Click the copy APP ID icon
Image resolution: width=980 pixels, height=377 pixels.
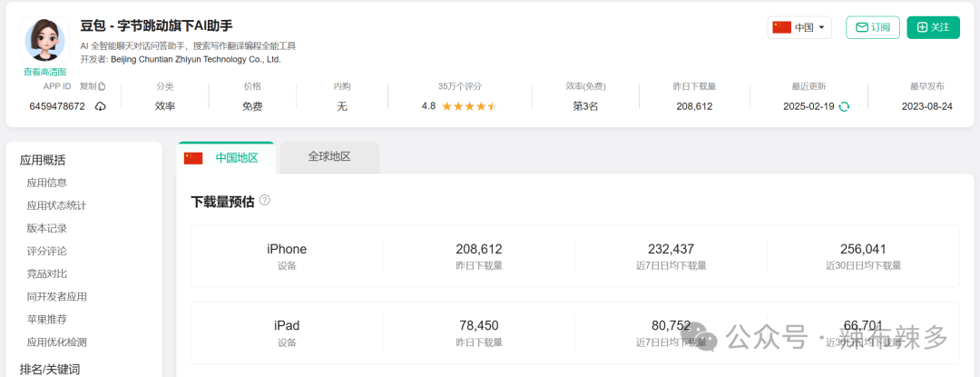(x=102, y=87)
